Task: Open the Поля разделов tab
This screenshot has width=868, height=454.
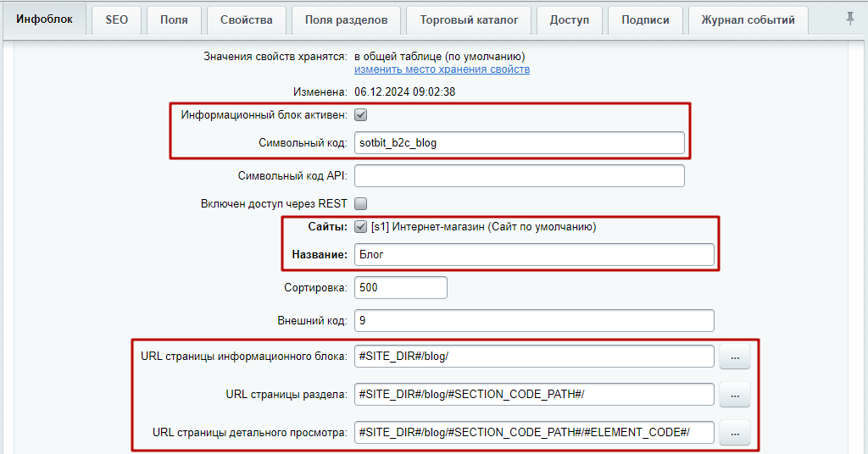Action: pyautogui.click(x=346, y=20)
